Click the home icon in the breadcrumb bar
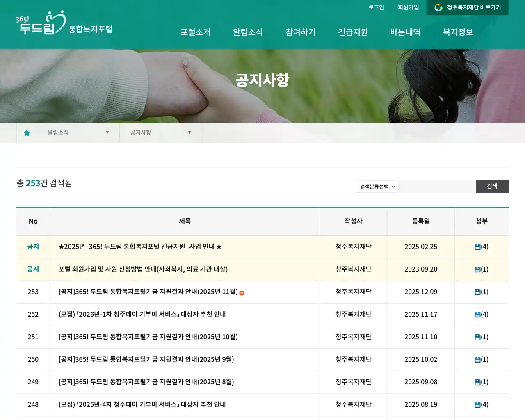The width and height of the screenshot is (525, 420). coord(27,132)
